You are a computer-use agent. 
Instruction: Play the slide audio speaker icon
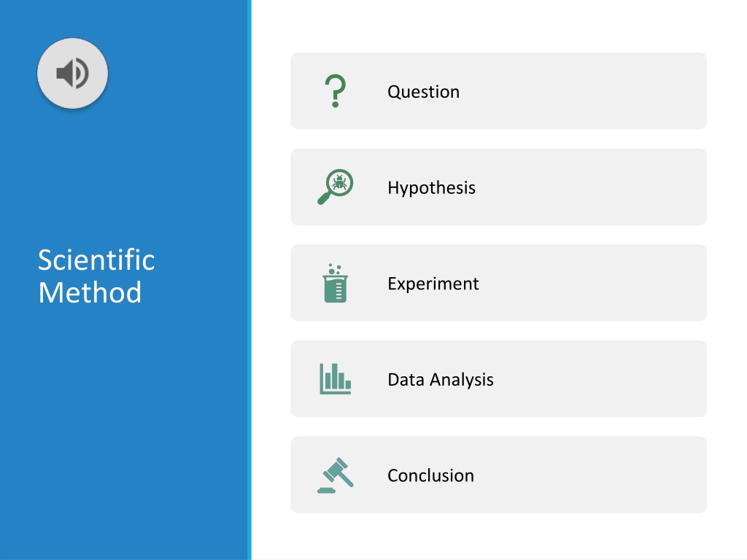point(72,74)
